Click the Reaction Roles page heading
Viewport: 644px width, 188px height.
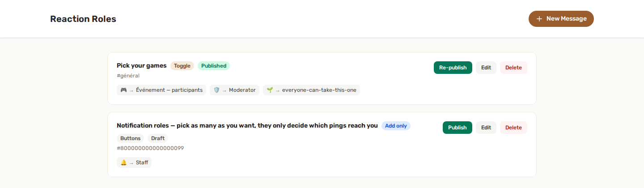tap(83, 19)
